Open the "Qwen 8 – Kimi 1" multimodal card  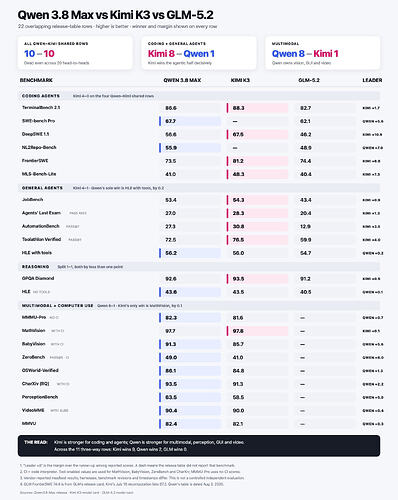pyautogui.click(x=323, y=53)
